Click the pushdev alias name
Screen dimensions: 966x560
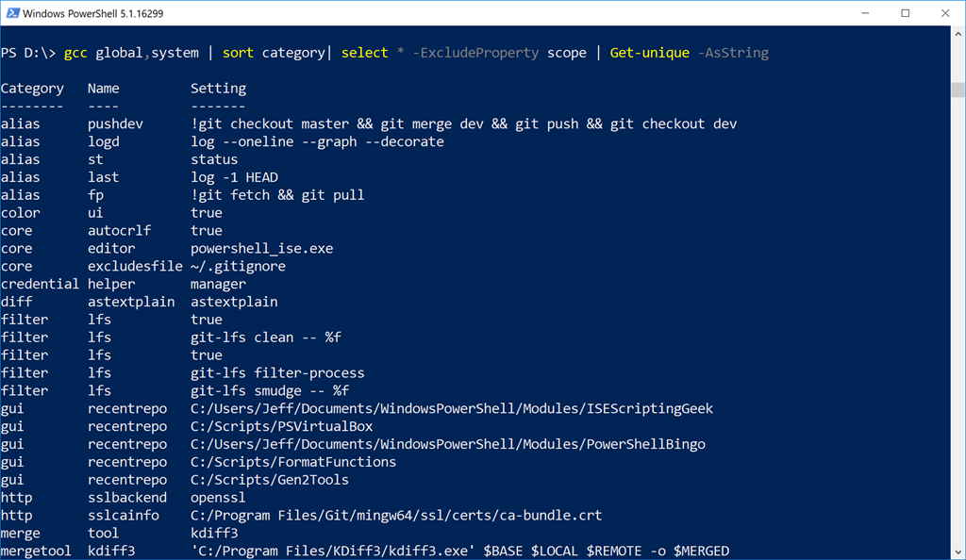click(x=115, y=124)
